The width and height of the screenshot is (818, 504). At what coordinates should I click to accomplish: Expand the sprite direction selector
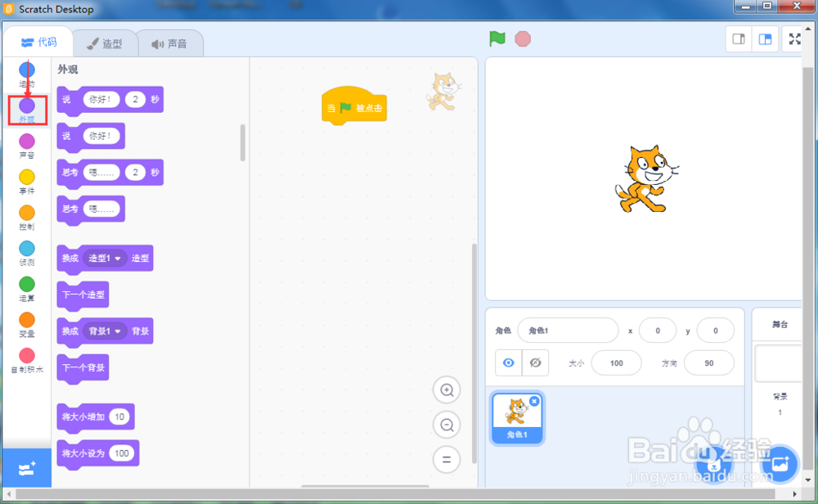click(709, 362)
